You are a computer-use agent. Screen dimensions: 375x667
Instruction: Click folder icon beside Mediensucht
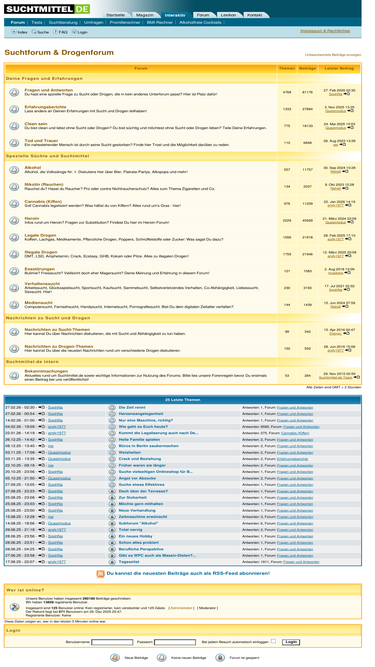pyautogui.click(x=14, y=305)
